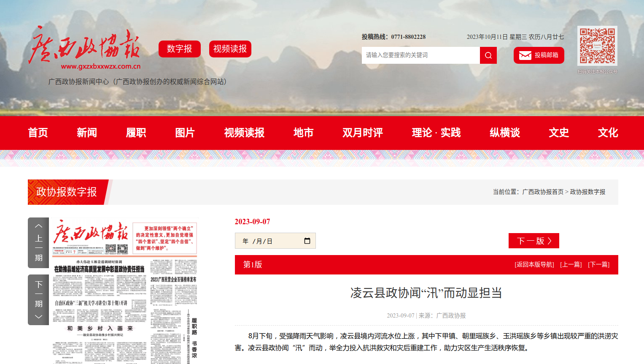Image resolution: width=644 pixels, height=364 pixels.
Task: Click 下一版 next page button
Action: pos(534,241)
